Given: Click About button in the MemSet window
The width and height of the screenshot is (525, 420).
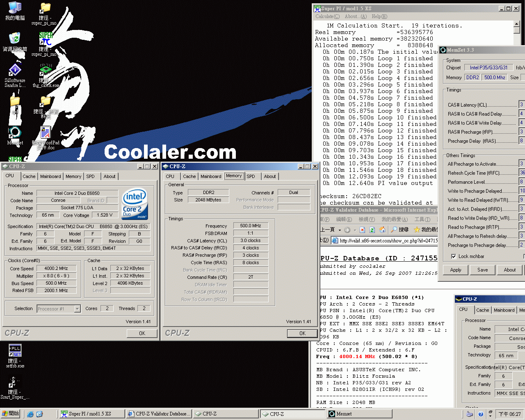Looking at the screenshot, I should [x=510, y=270].
